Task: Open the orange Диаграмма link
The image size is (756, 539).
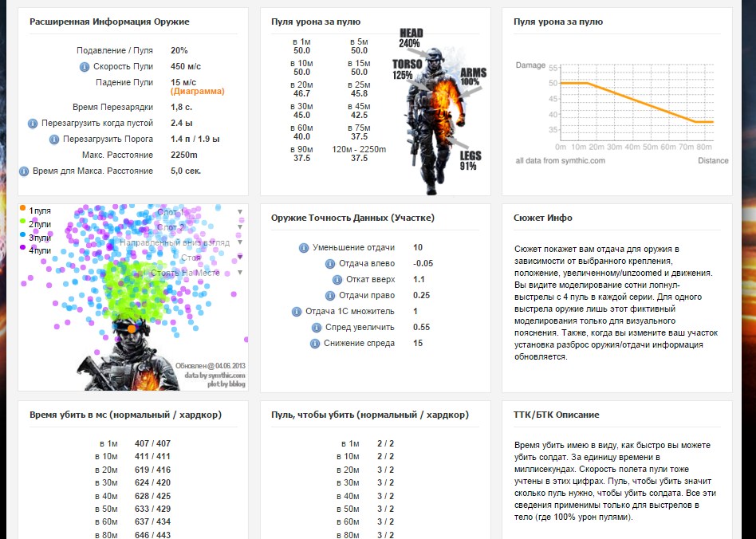Action: 197,92
